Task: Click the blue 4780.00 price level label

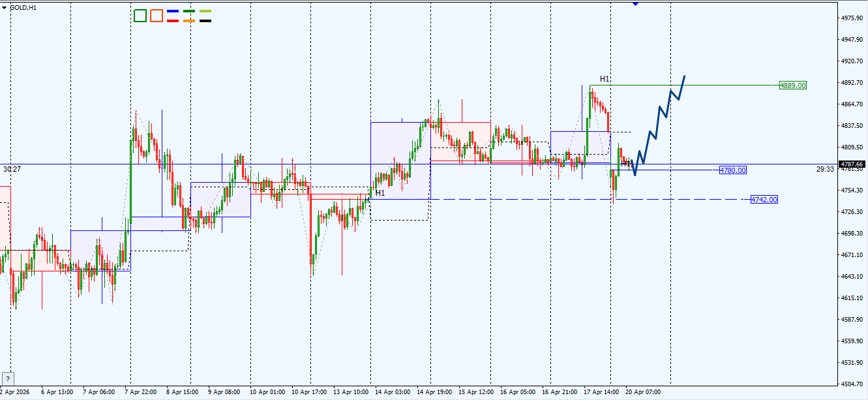Action: point(732,170)
